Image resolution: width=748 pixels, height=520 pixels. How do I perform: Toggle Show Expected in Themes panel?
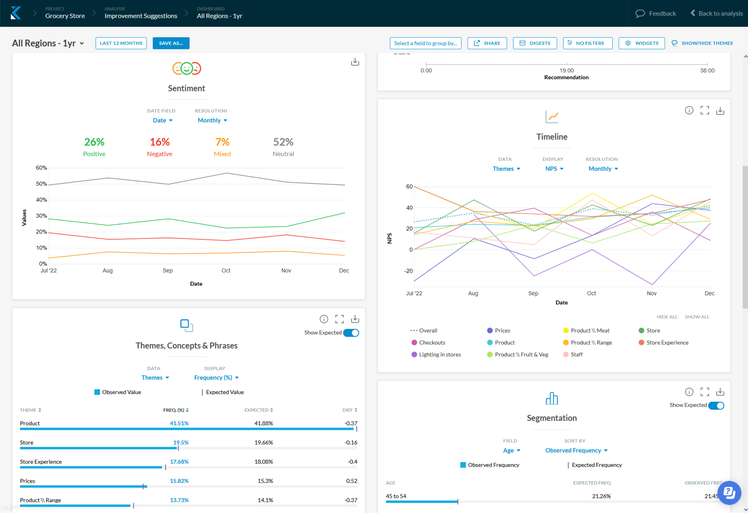pyautogui.click(x=351, y=333)
